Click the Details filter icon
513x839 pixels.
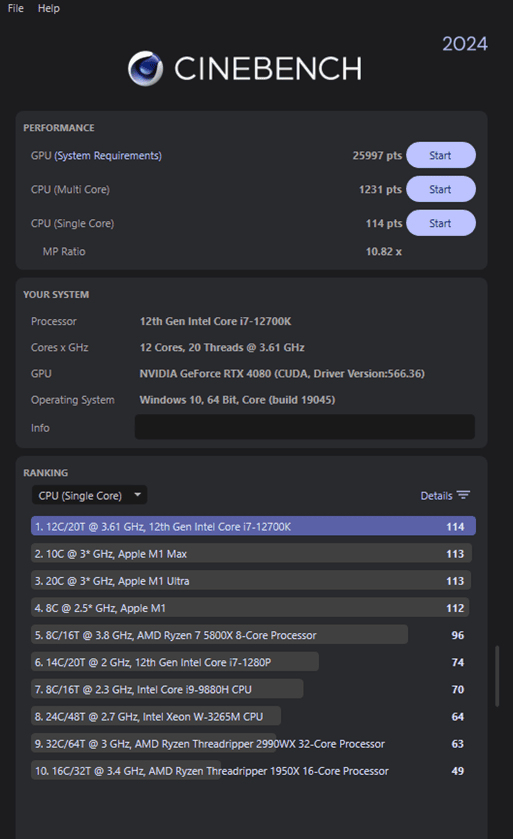(x=463, y=495)
